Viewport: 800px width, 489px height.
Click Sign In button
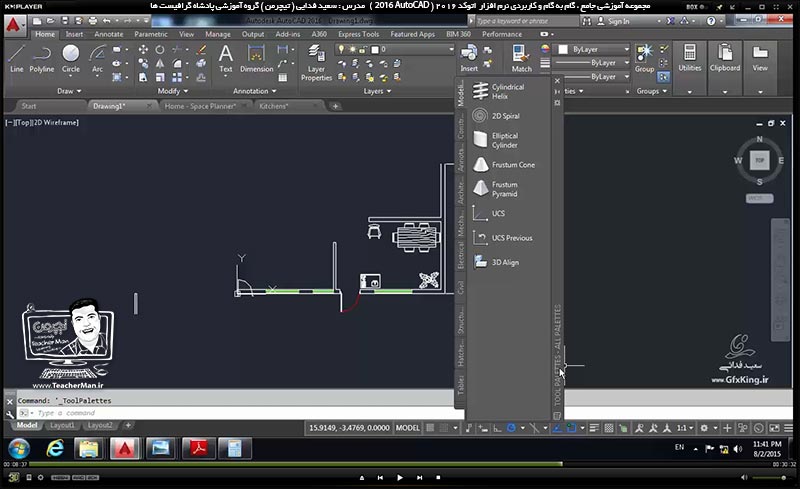point(614,21)
